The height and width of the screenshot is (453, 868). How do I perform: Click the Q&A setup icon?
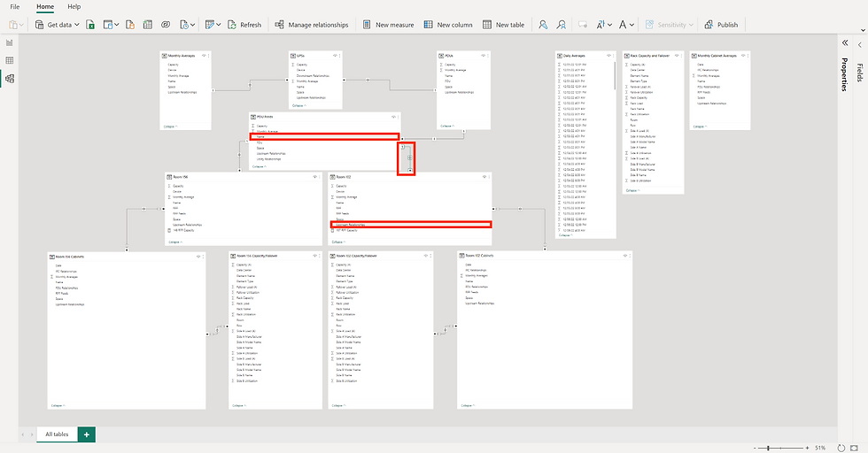click(x=583, y=25)
